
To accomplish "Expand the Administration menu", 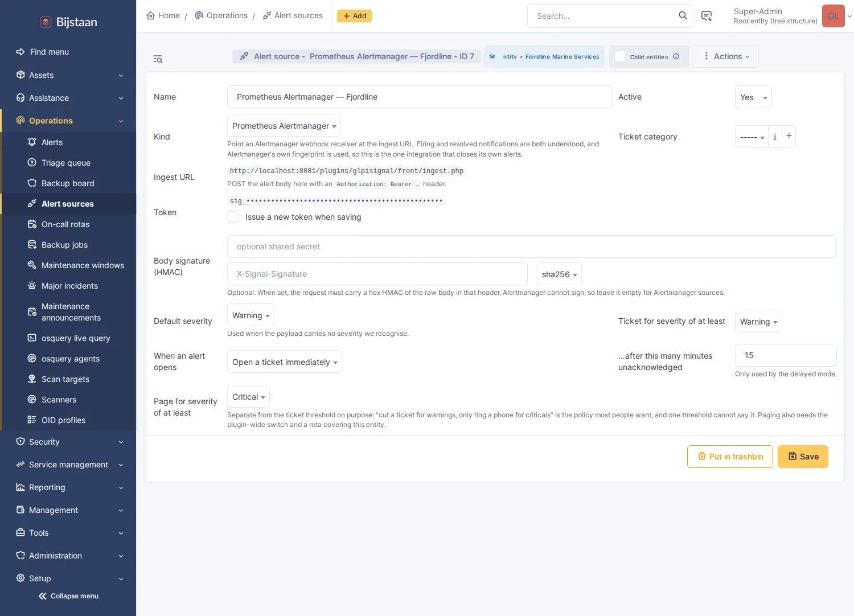I will [x=68, y=556].
